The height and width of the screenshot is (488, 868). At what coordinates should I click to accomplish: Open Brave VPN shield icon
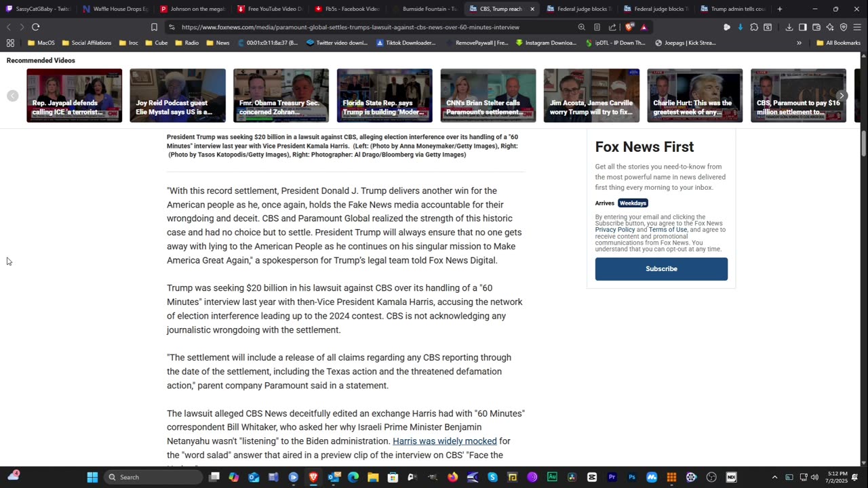(x=844, y=27)
